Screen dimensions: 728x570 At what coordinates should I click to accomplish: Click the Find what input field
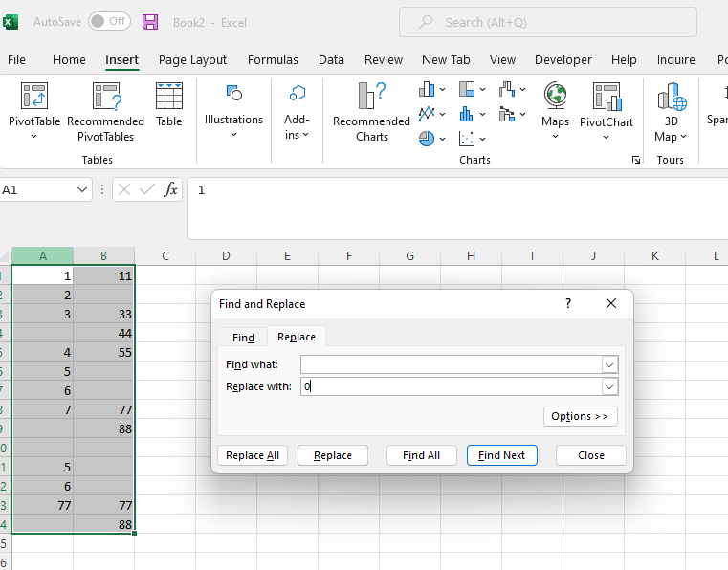(x=450, y=364)
